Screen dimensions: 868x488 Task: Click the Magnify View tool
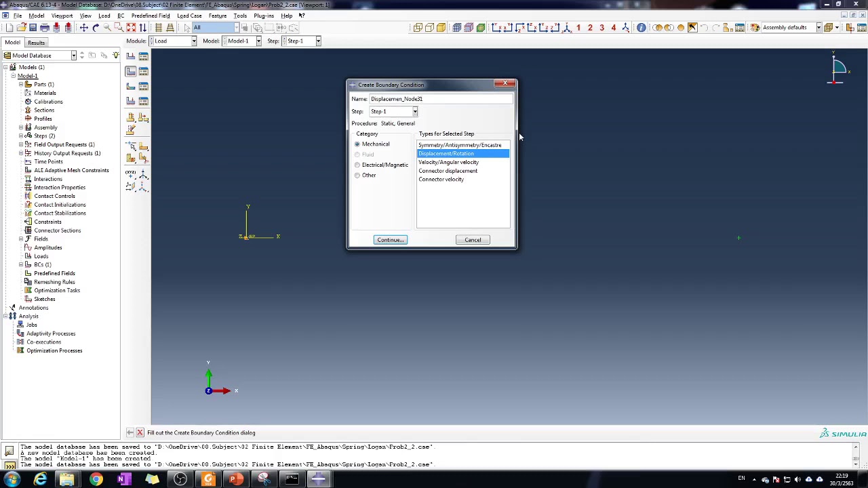click(x=107, y=28)
